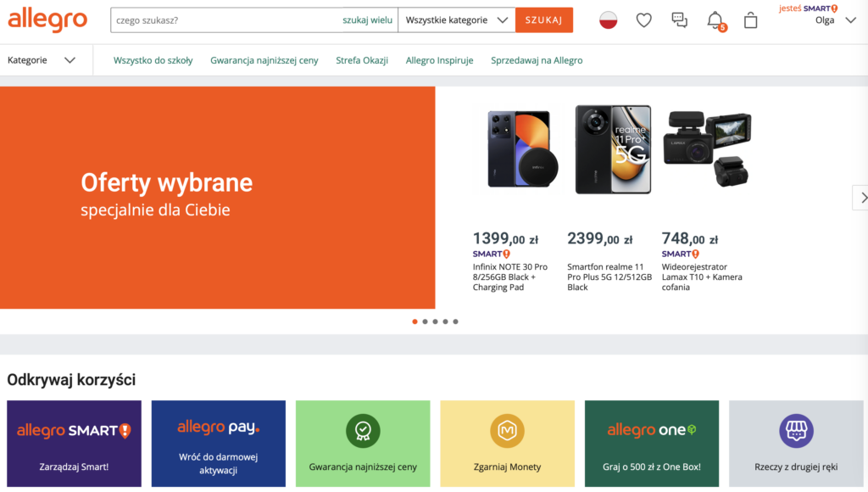Open Strefa Okazji menu item

[x=362, y=60]
